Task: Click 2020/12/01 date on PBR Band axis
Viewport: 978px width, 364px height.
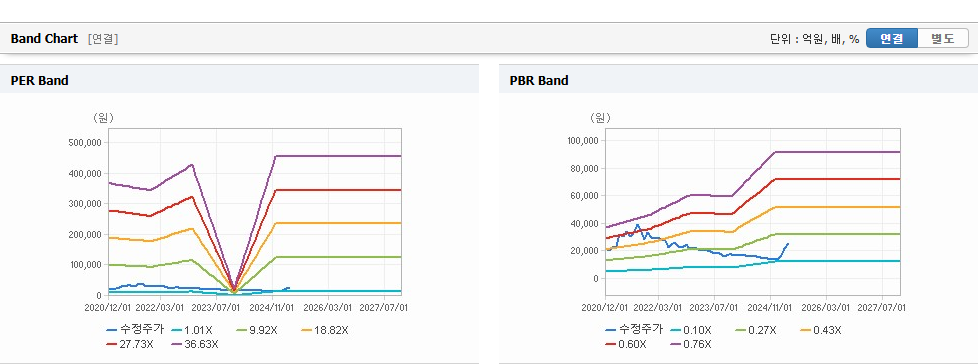Action: pos(606,307)
